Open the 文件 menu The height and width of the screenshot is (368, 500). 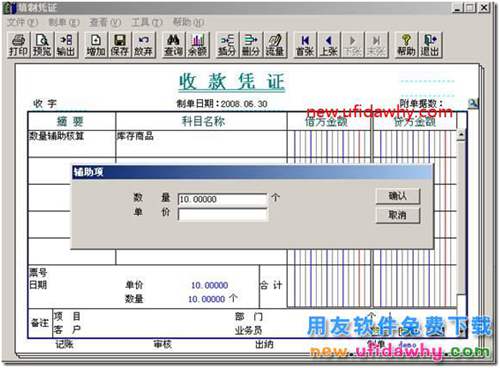tap(22, 22)
